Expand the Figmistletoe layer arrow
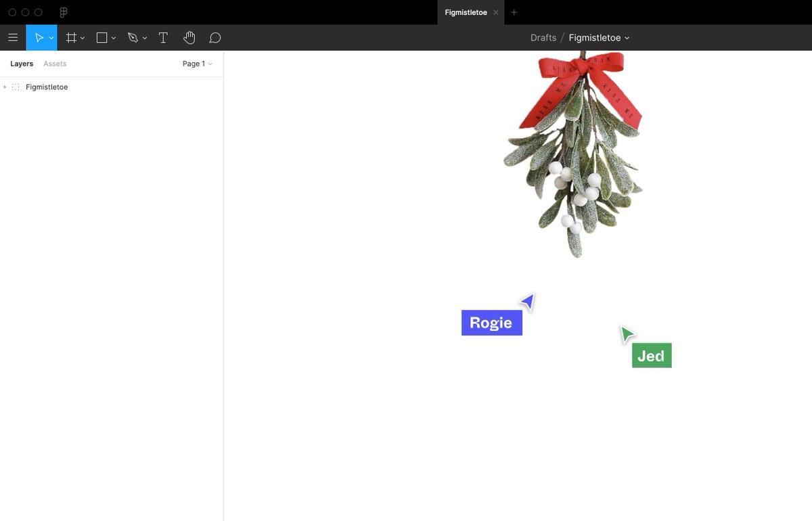This screenshot has width=812, height=521. 5,87
